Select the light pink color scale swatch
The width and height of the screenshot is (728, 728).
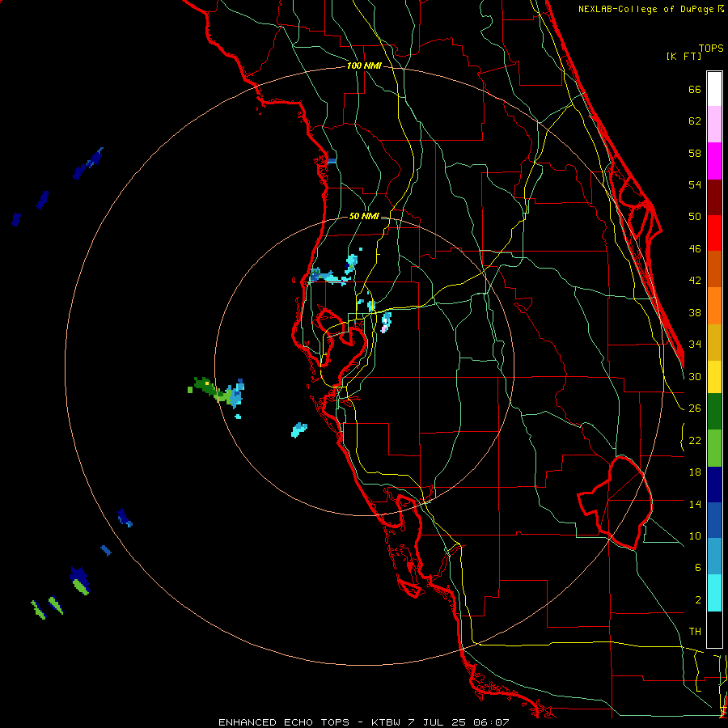click(x=714, y=124)
